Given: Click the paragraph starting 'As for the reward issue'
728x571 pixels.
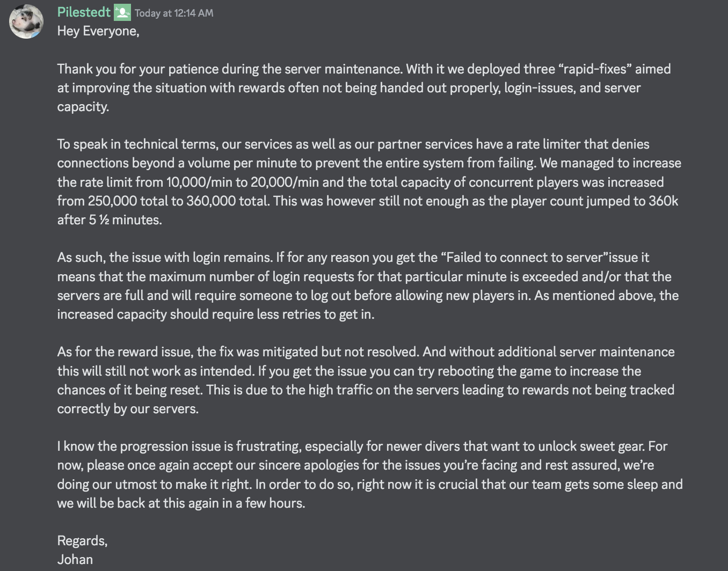Looking at the screenshot, I should click(x=366, y=380).
